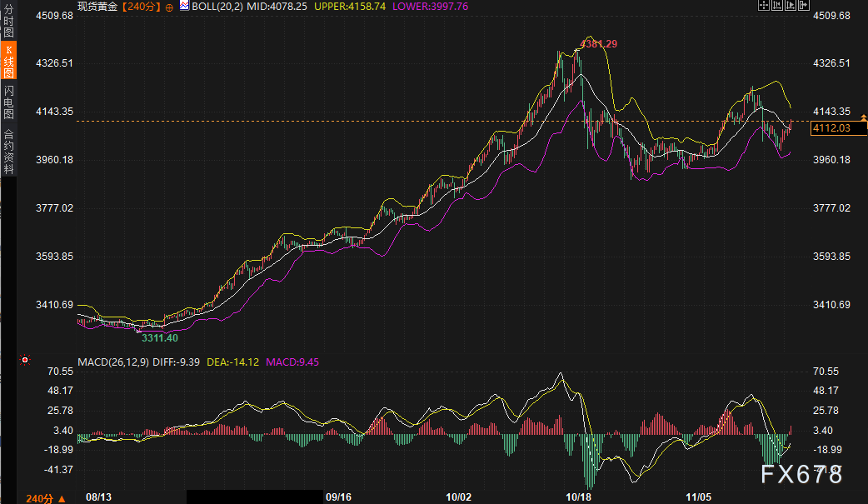Click the crosshair cursor icon at top right
Viewport: 868px width, 504px height.
764,5
